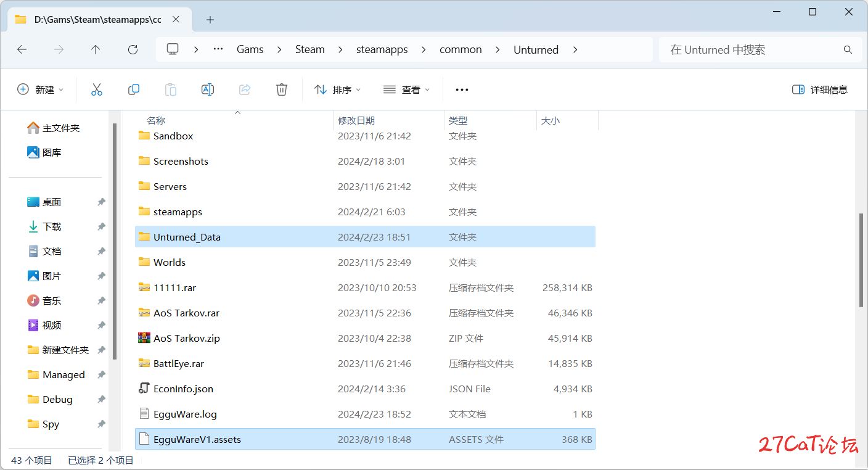Click the steamapps breadcrumb
The image size is (868, 470).
[382, 50]
